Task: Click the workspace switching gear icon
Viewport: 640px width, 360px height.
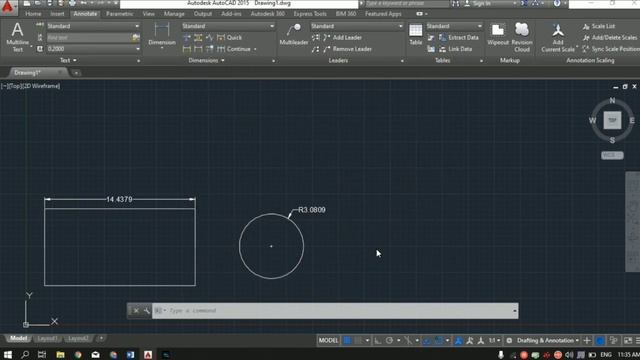Action: (x=509, y=340)
